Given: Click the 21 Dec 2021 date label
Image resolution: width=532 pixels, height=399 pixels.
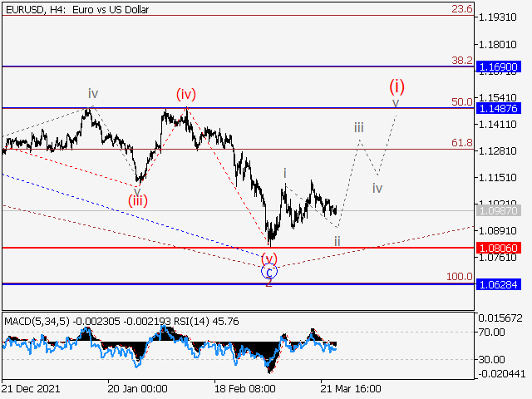Looking at the screenshot, I should pyautogui.click(x=31, y=388).
